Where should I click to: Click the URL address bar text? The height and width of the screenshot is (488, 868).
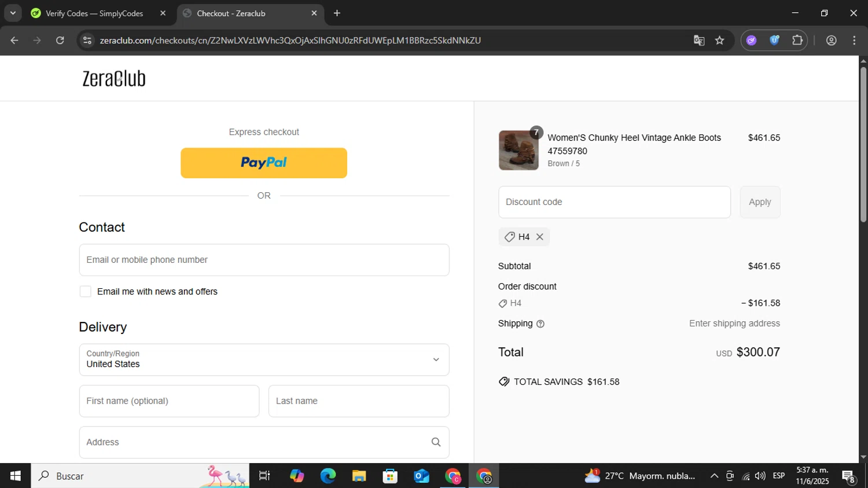(x=290, y=41)
